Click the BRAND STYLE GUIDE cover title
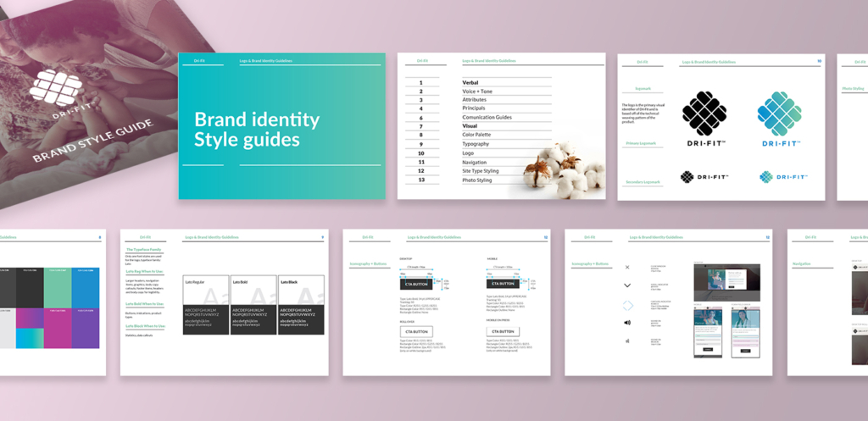 click(93, 141)
